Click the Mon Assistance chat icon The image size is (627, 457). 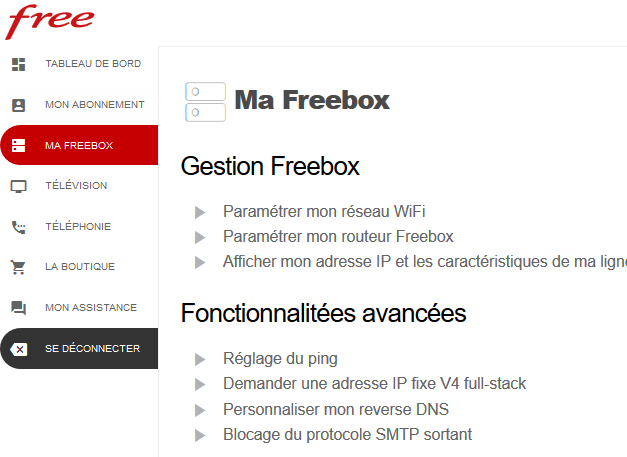(18, 308)
